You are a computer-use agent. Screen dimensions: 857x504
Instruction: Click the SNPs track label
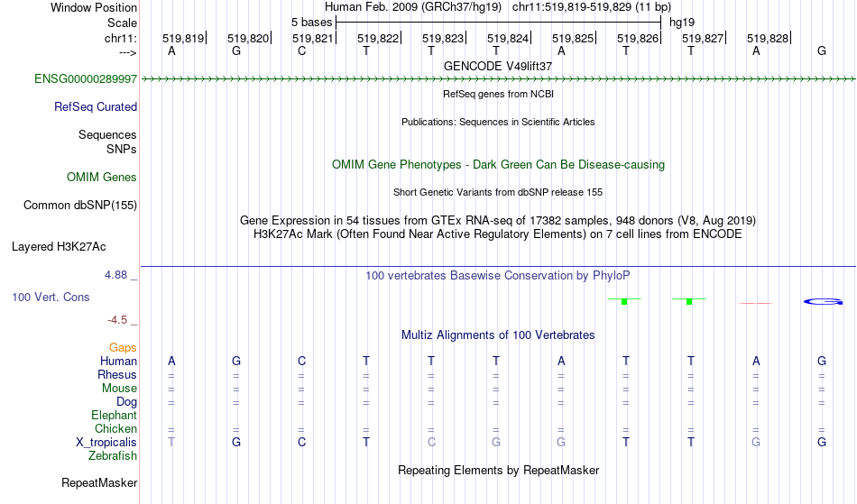click(x=122, y=150)
